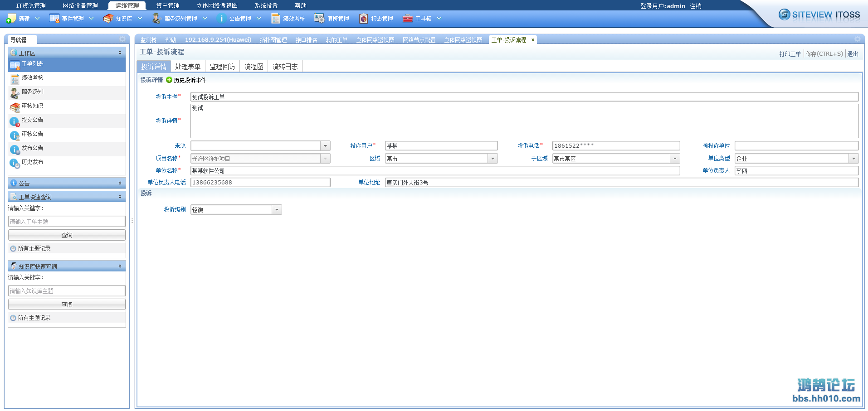
Task: Click the 请输入知识库主题 search field
Action: click(x=67, y=291)
